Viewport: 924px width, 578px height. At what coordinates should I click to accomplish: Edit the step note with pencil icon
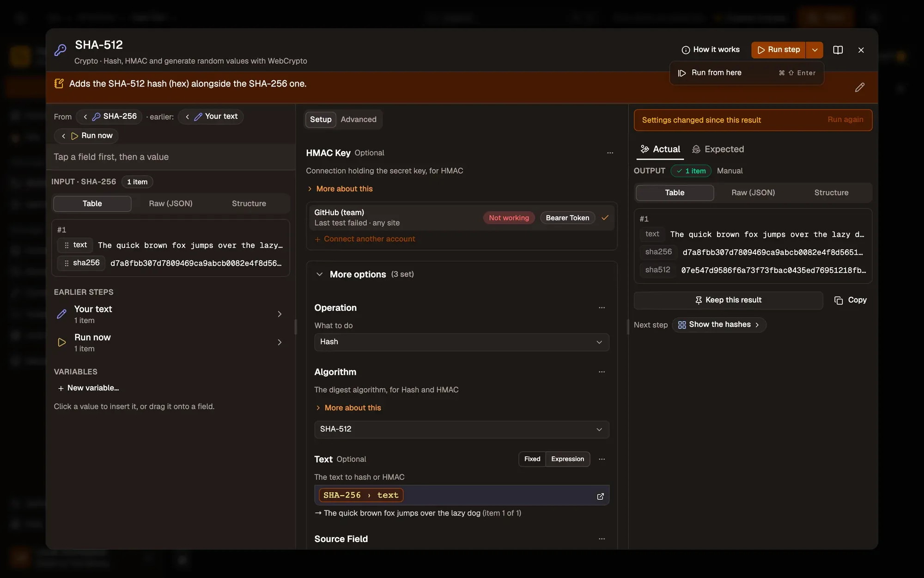tap(859, 87)
